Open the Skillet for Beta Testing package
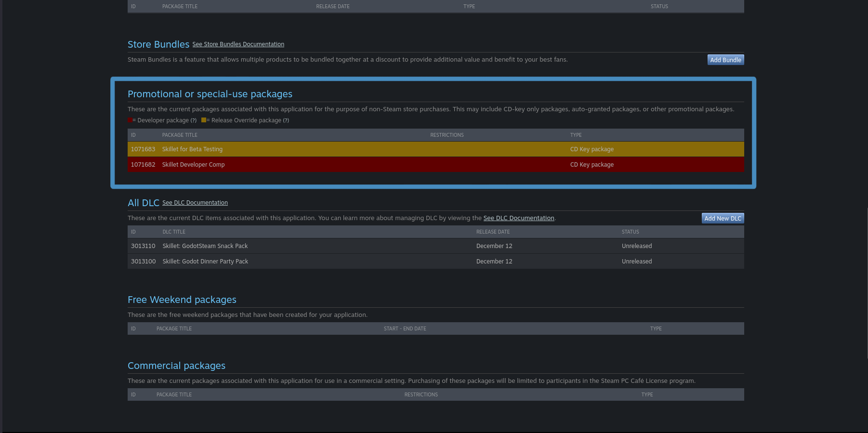 pos(192,149)
